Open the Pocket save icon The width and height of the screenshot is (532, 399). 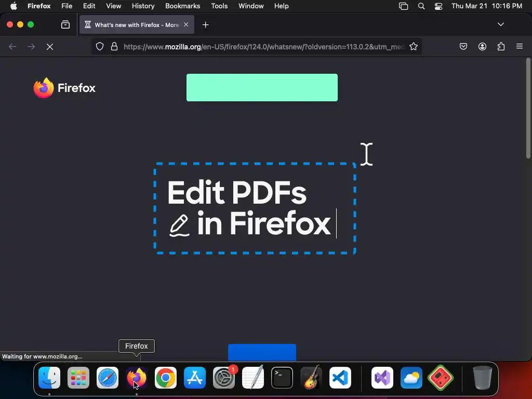tap(463, 46)
